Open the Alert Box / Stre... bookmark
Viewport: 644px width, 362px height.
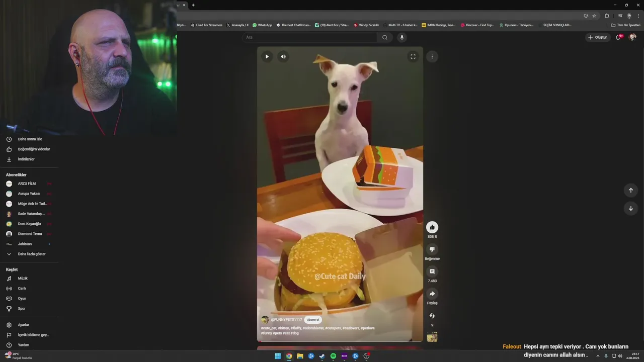click(332, 25)
